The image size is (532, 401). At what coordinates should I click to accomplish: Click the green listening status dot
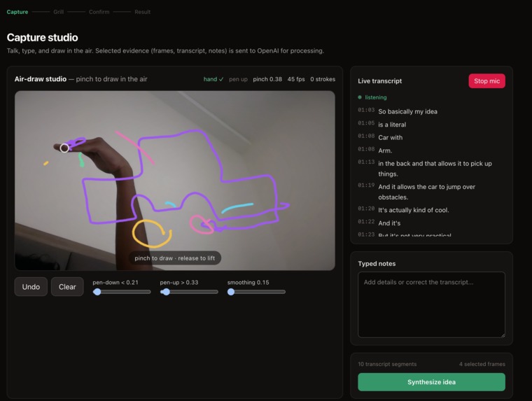(x=360, y=97)
